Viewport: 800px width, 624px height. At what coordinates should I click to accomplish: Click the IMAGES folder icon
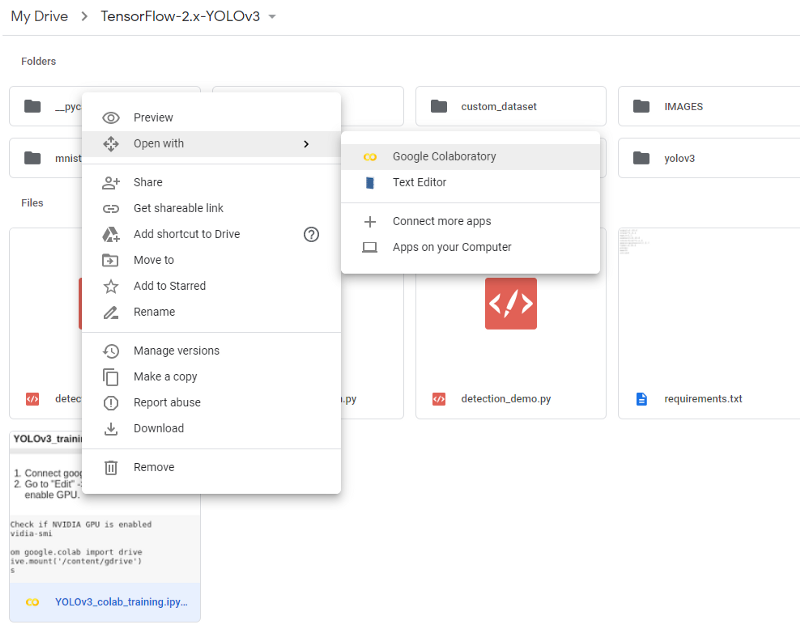pyautogui.click(x=641, y=106)
